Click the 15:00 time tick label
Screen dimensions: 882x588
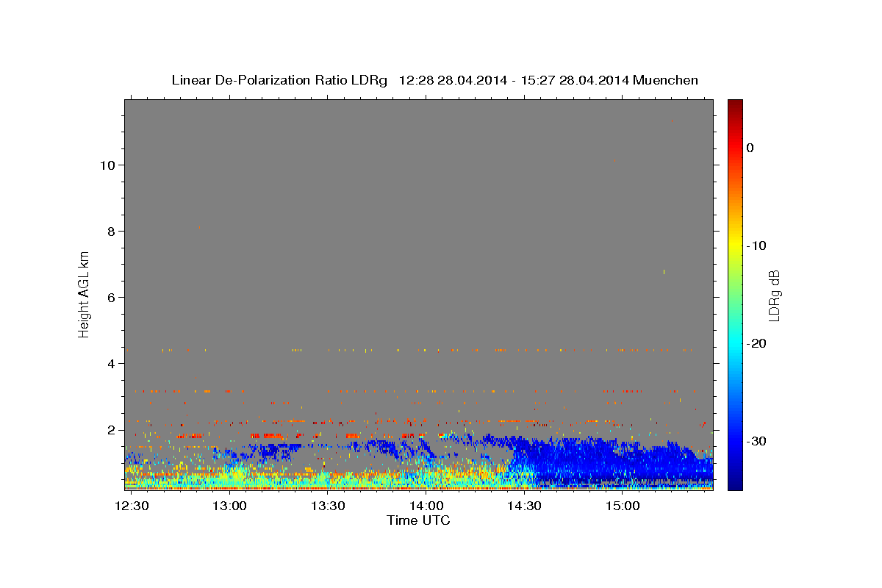click(x=623, y=506)
